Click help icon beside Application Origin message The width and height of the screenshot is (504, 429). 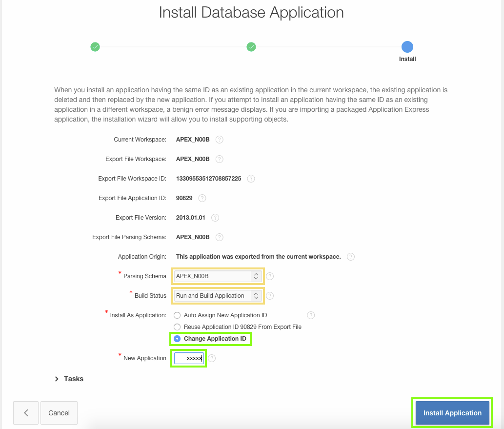click(350, 256)
